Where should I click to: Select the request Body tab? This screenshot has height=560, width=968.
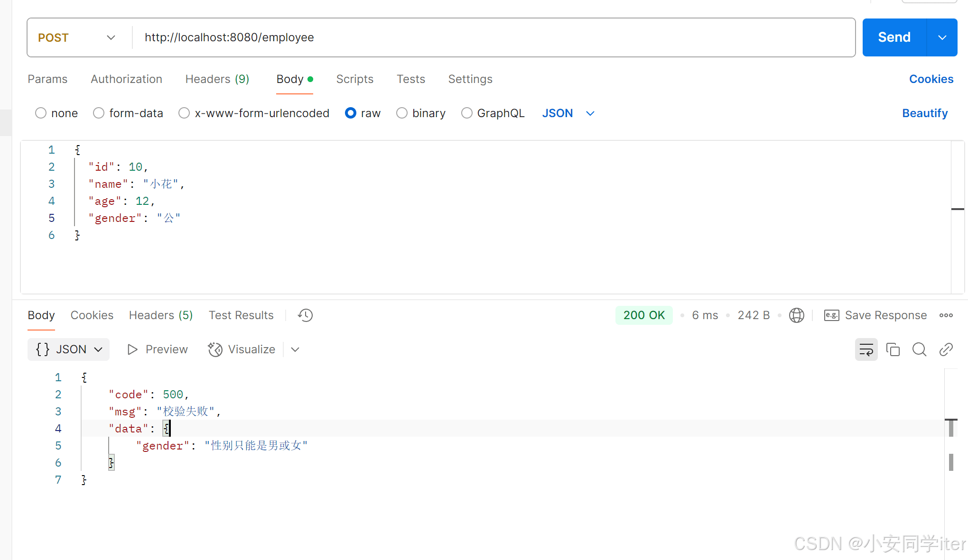(294, 79)
